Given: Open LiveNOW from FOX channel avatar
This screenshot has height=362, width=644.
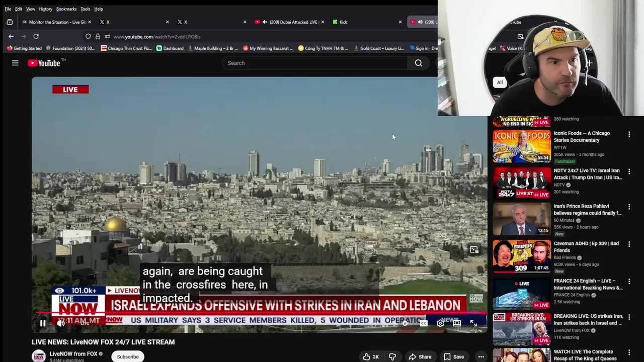Looking at the screenshot, I should 39,356.
